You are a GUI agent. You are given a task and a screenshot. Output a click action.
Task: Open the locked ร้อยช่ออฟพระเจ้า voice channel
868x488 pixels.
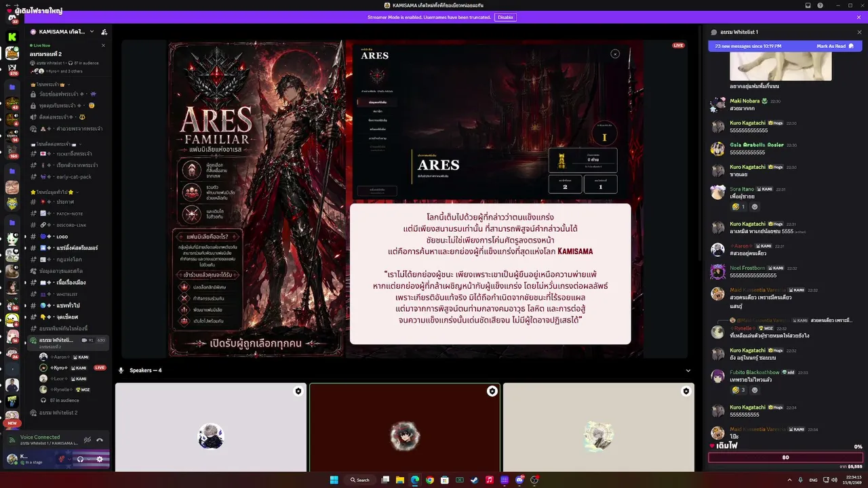point(66,94)
